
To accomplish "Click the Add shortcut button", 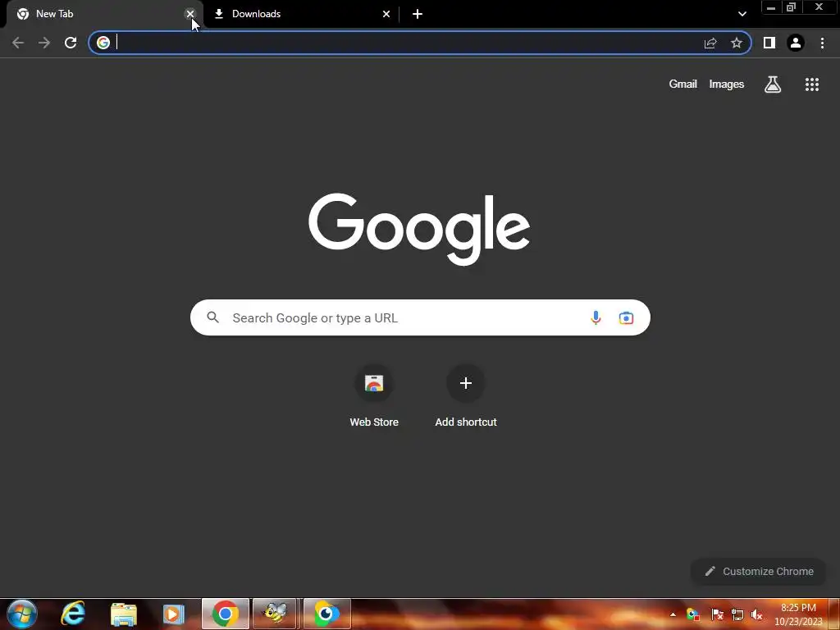I will point(466,396).
